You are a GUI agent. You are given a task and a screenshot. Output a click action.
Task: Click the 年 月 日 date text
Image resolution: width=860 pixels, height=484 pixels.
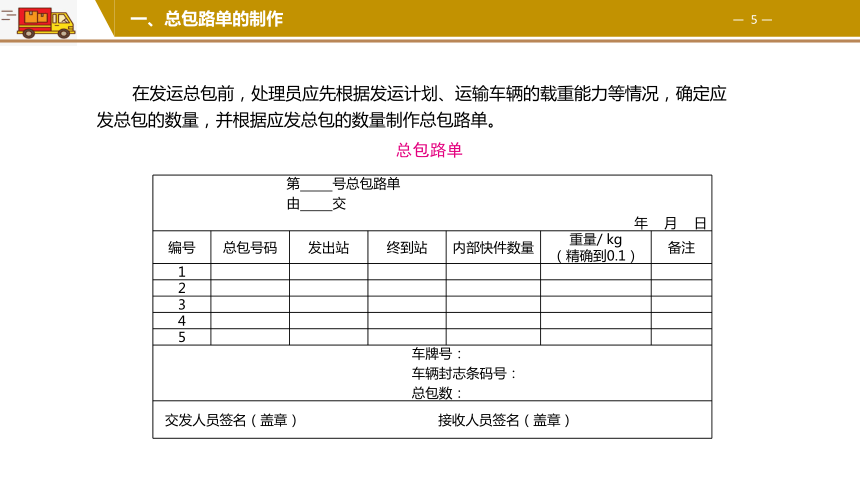pos(670,223)
